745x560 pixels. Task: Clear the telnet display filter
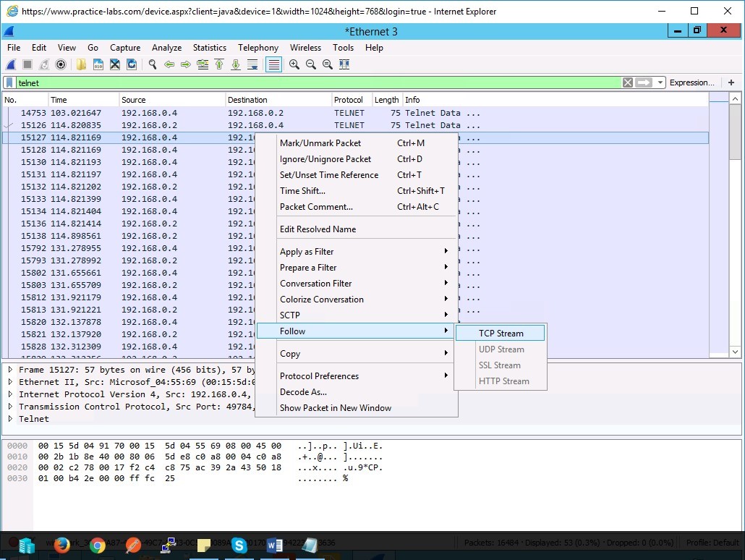628,82
